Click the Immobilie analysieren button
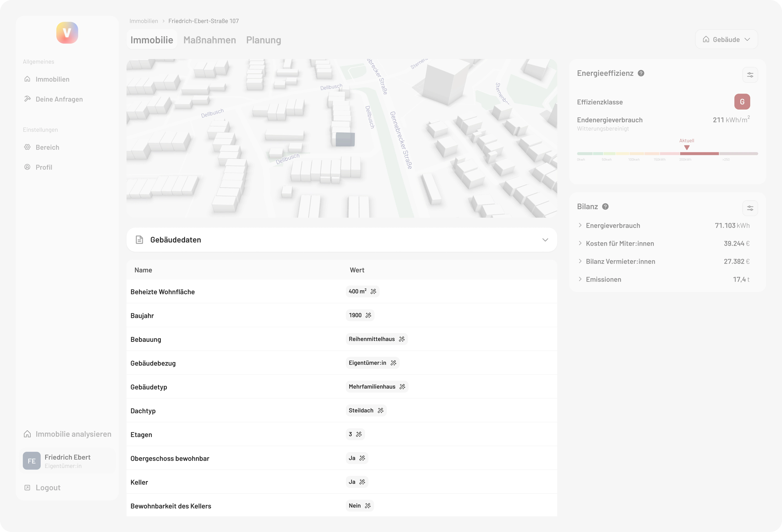The height and width of the screenshot is (532, 782). coord(67,434)
